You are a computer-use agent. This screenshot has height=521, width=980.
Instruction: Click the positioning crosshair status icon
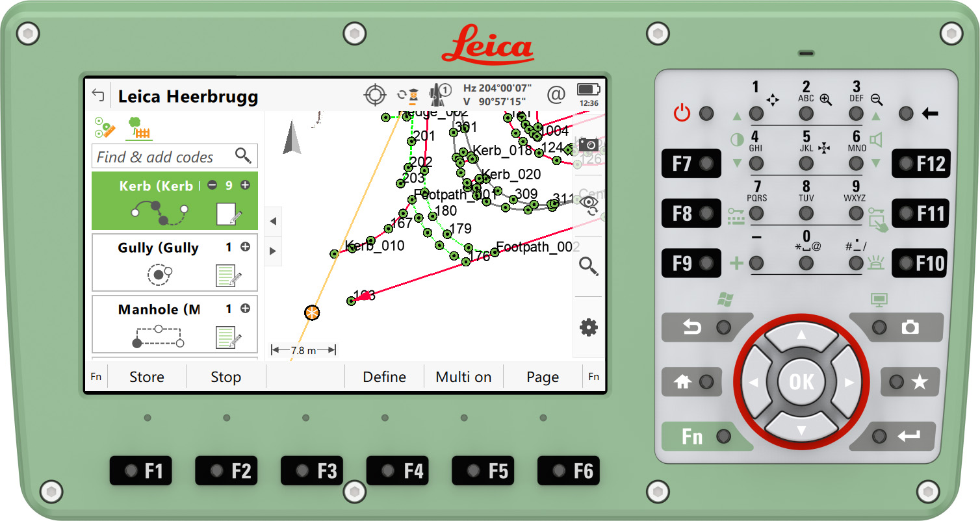(x=374, y=95)
